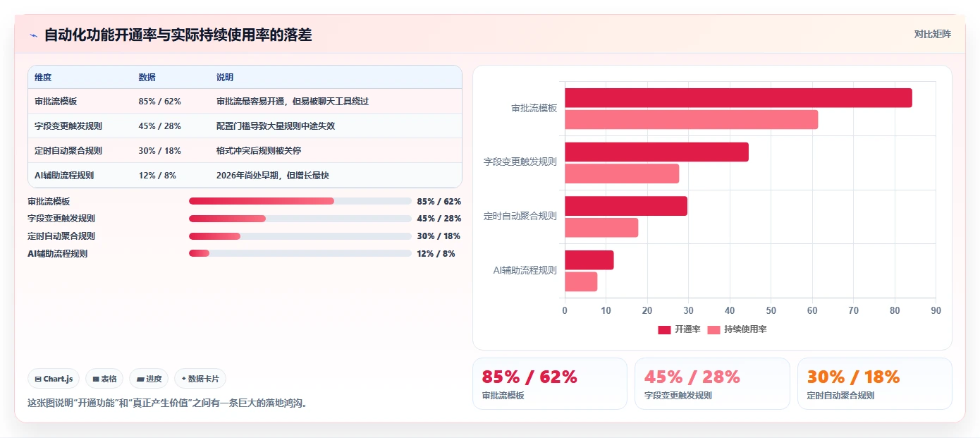
Task: Click the AI辅助流程规则 开通率 chart bar
Action: [x=589, y=260]
